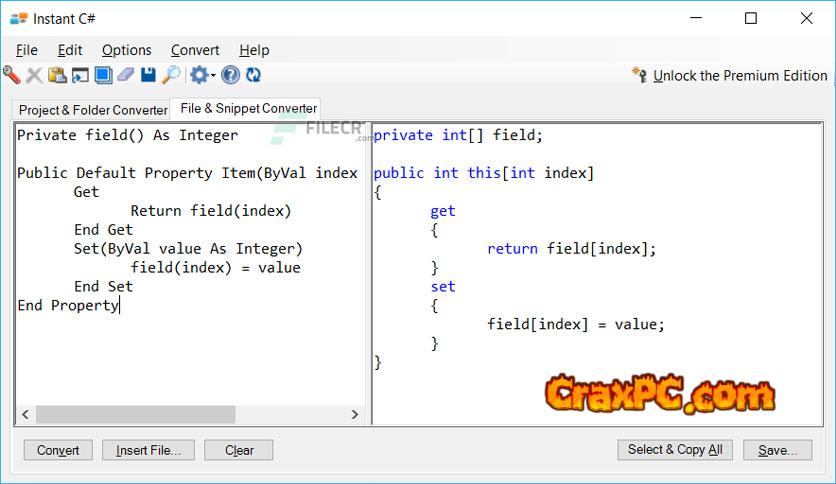This screenshot has width=836, height=484.
Task: Click the blue refresh arrows icon
Action: click(x=253, y=75)
